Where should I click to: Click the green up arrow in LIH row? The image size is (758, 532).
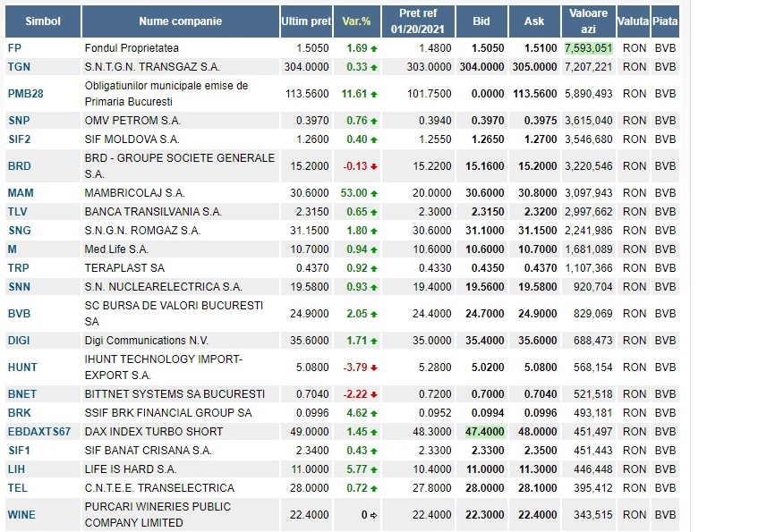pos(374,470)
